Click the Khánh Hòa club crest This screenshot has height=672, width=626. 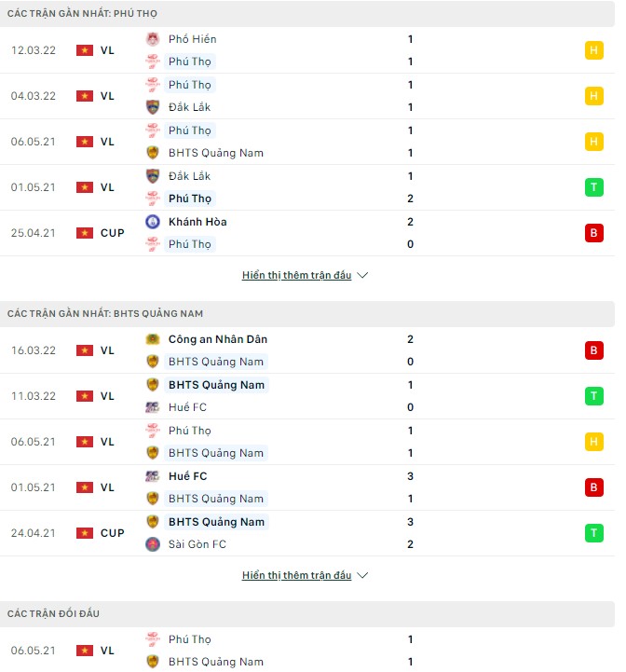(153, 222)
